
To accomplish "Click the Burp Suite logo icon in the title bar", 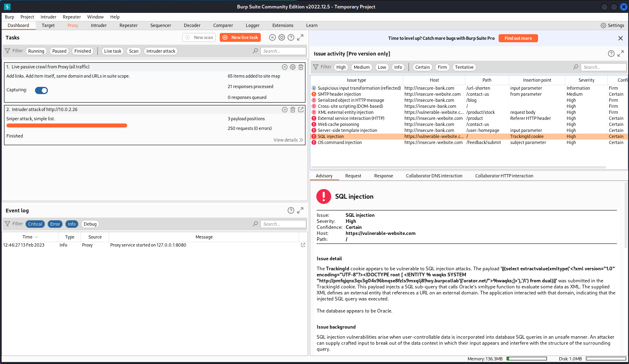I will point(7,7).
